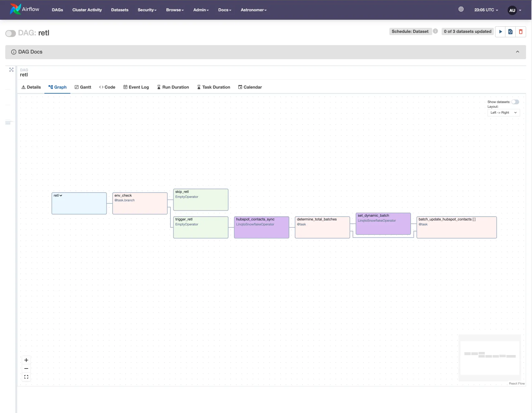Trigger the DAG with the play button
The image size is (532, 413).
point(500,32)
